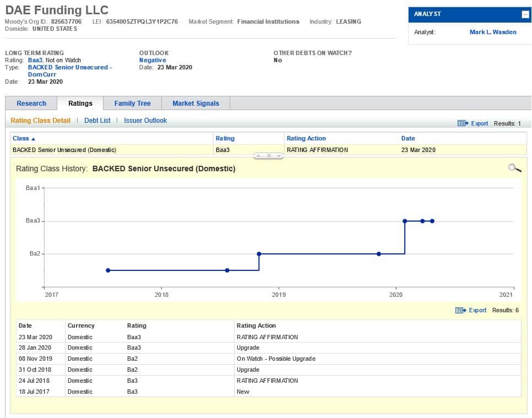This screenshot has width=532, height=418.
Task: Click the 'Results: 6' count
Action: pos(505,310)
